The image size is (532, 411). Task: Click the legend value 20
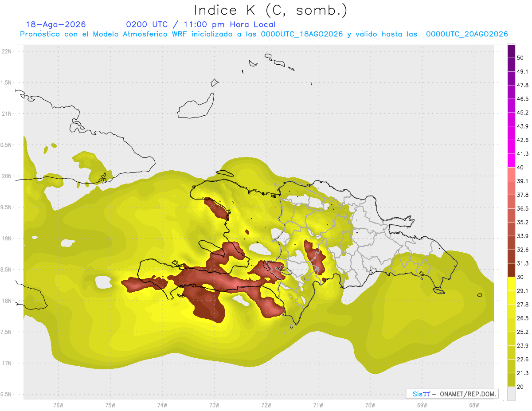tap(520, 387)
